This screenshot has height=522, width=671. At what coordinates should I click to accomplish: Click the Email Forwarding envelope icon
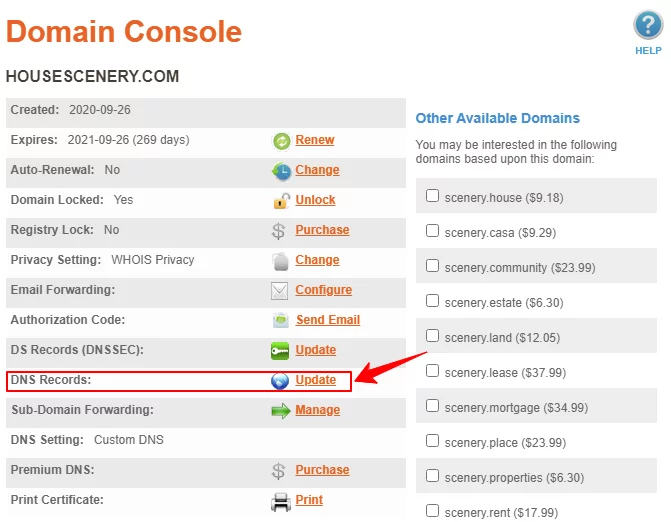pos(281,291)
